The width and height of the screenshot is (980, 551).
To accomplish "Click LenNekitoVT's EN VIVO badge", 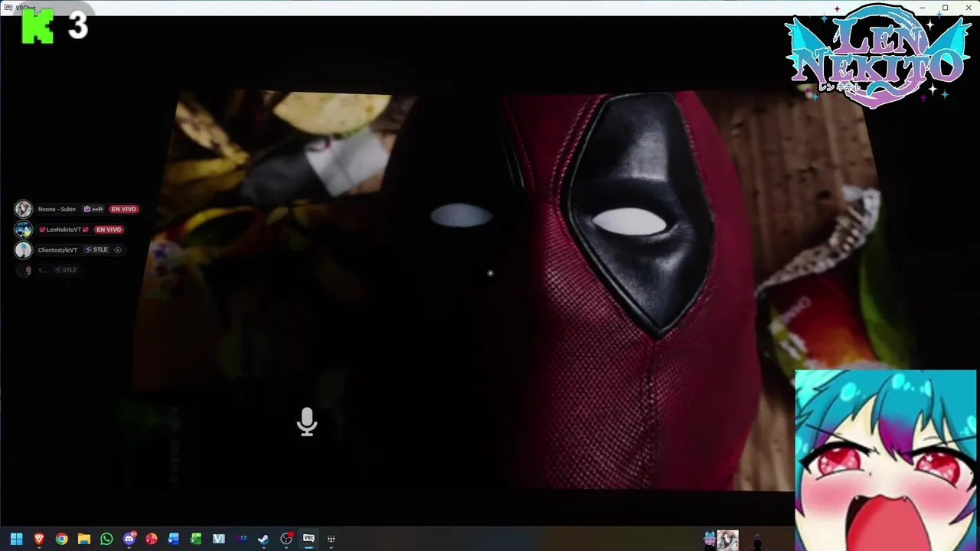I will tap(109, 230).
